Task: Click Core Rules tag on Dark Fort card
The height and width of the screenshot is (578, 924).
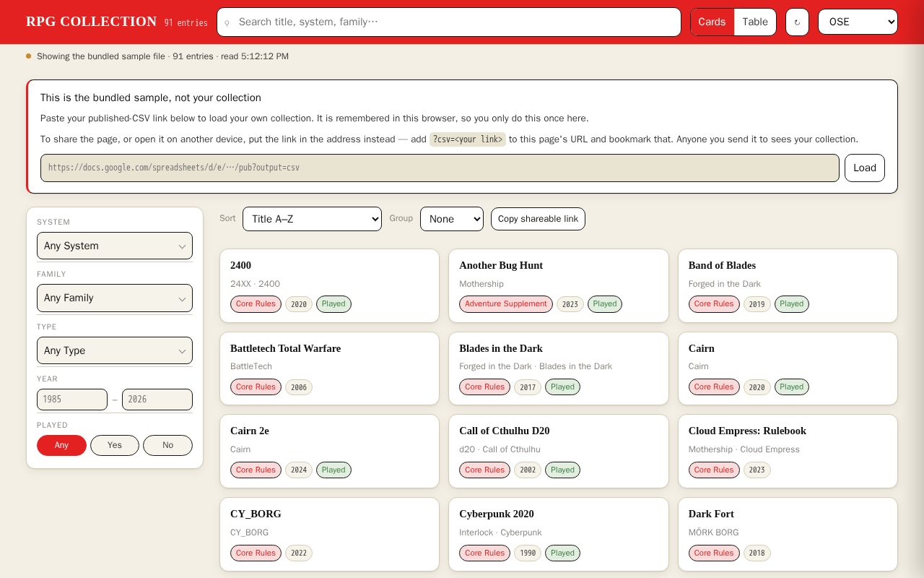Action: pyautogui.click(x=714, y=553)
